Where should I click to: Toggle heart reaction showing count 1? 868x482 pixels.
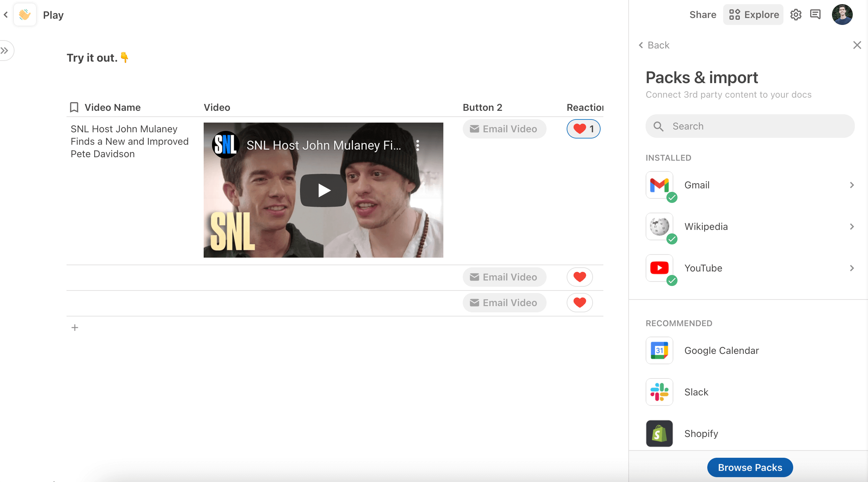pyautogui.click(x=584, y=129)
